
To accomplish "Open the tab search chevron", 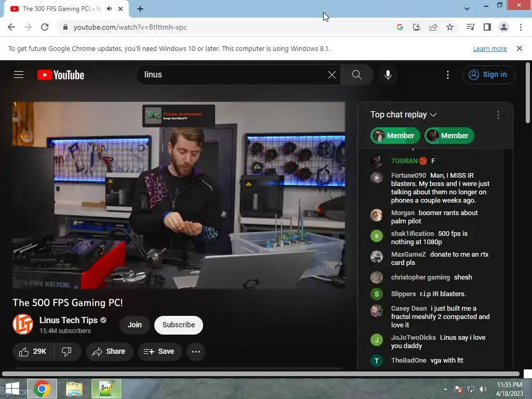I will pyautogui.click(x=467, y=9).
